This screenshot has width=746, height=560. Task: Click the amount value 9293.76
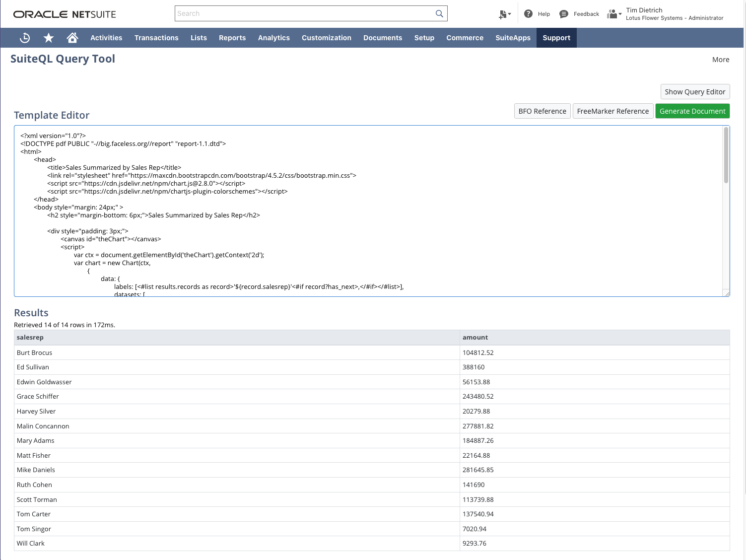pyautogui.click(x=475, y=544)
